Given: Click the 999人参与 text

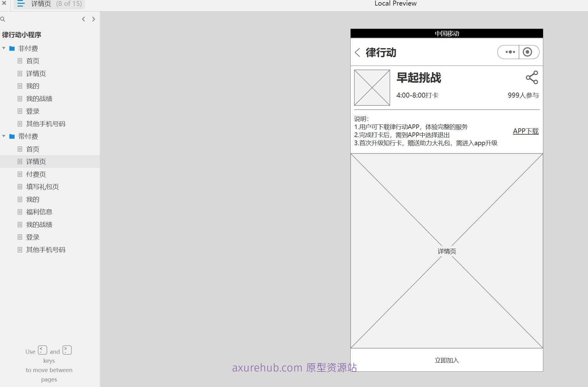Looking at the screenshot, I should 523,95.
